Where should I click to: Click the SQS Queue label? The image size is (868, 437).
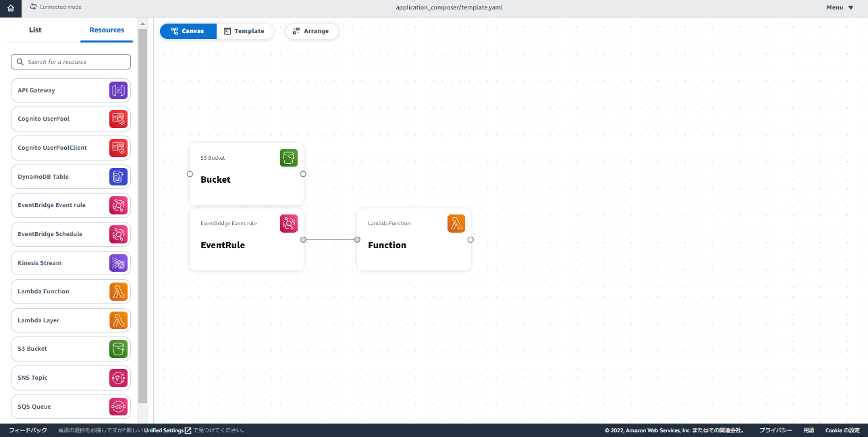coord(34,407)
